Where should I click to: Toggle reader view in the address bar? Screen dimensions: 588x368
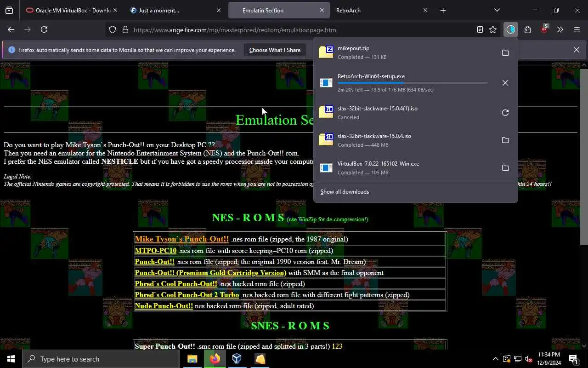(x=480, y=29)
